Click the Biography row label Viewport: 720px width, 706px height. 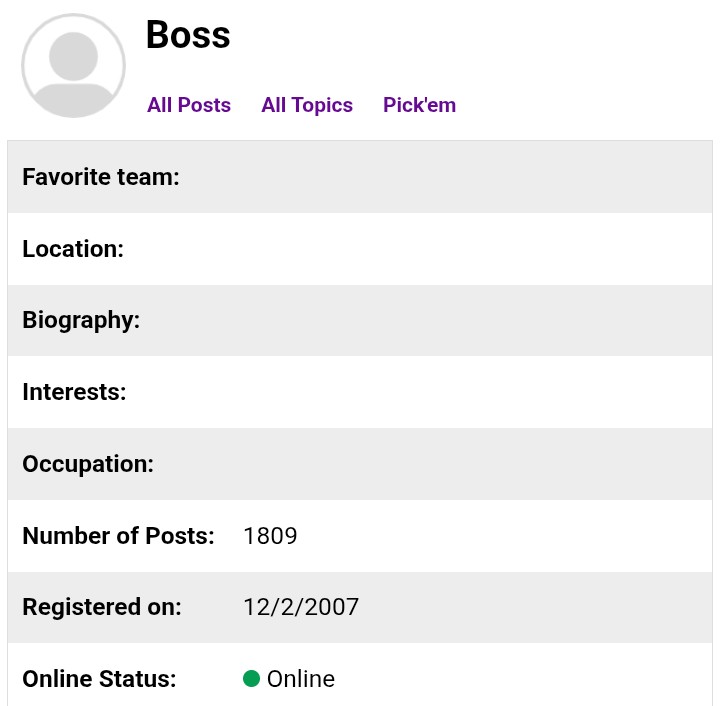81,320
